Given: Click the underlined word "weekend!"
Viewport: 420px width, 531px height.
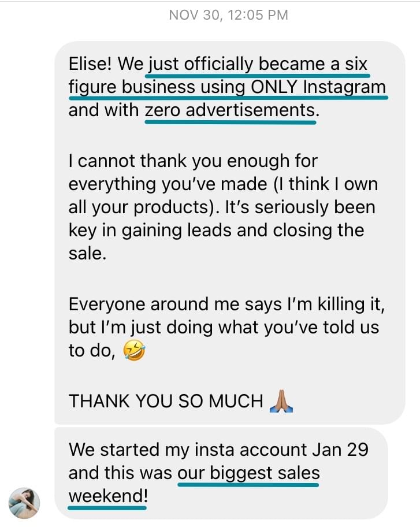Looking at the screenshot, I should [x=107, y=496].
